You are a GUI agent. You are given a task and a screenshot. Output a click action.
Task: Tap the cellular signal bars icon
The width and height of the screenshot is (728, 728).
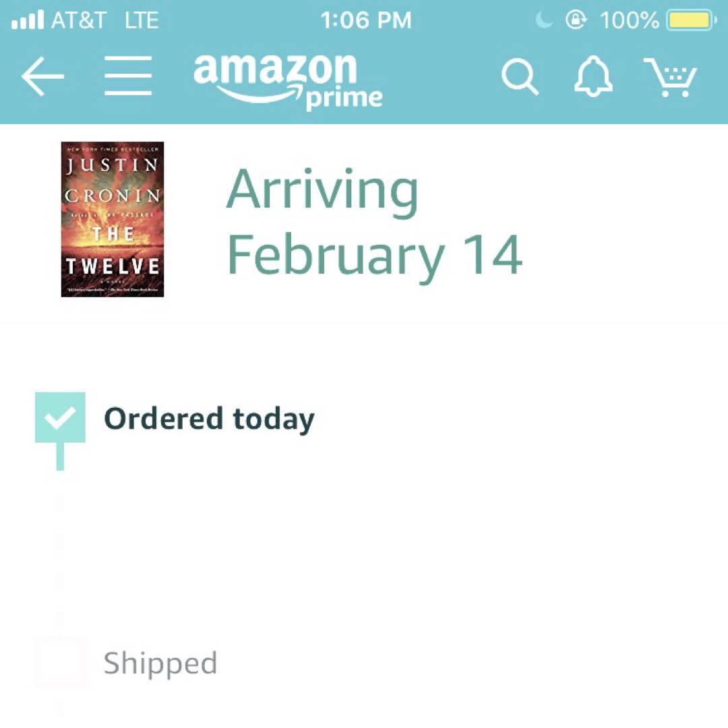pyautogui.click(x=28, y=20)
